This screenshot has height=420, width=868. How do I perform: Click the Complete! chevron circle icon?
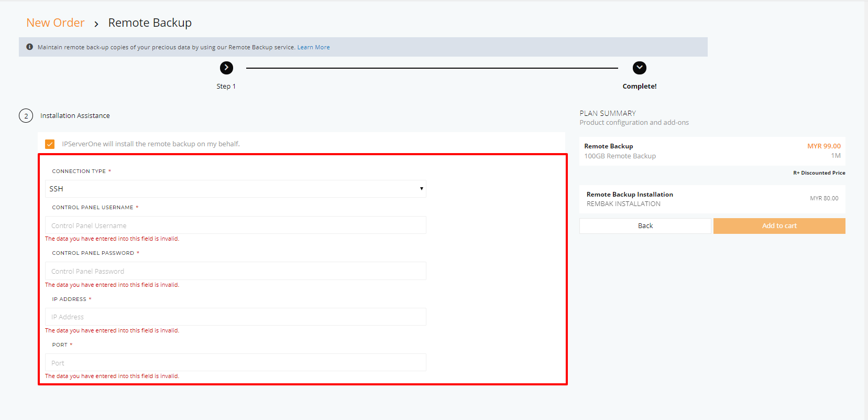[x=640, y=68]
